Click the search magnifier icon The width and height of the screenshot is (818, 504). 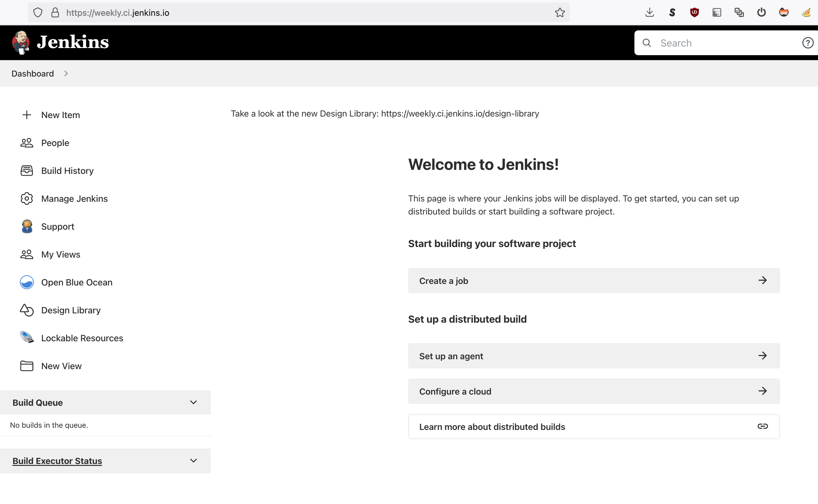point(647,43)
